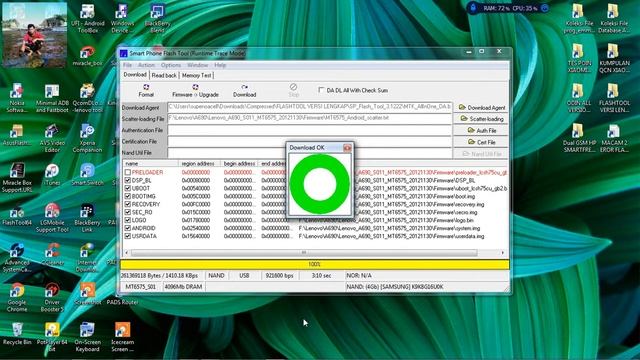Screen dimensions: 640x360
Task: Uncheck the LOGO partition checkbox
Action: (x=128, y=220)
